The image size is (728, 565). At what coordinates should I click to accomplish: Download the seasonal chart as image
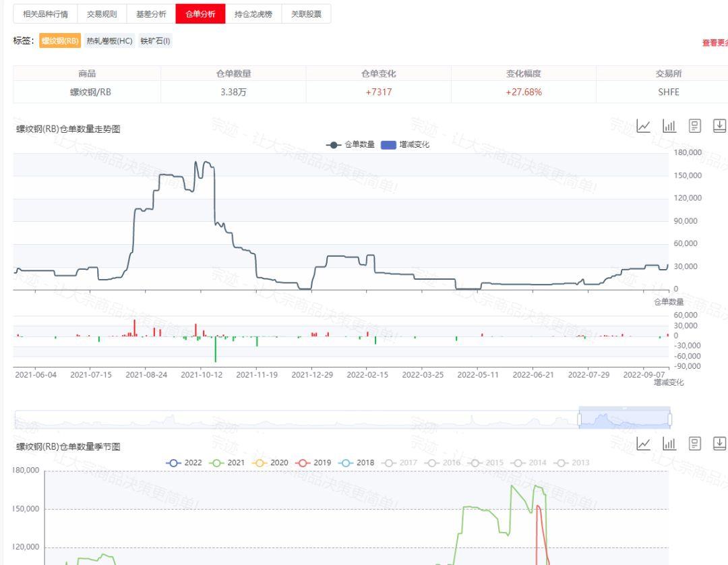click(719, 444)
